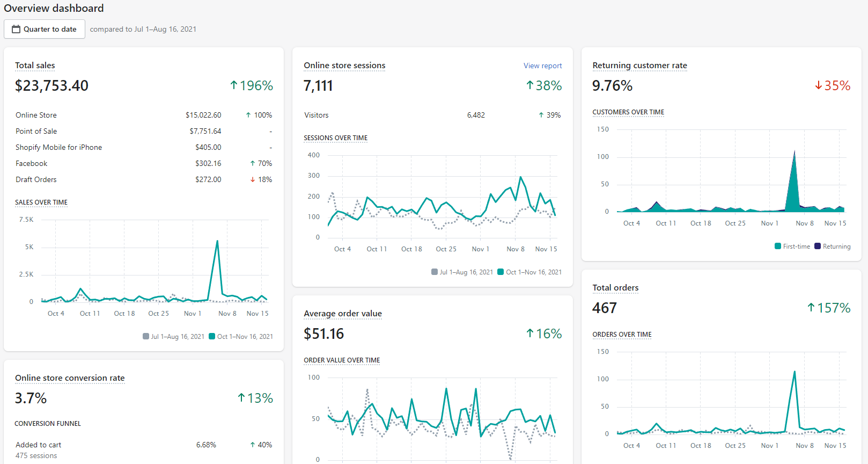The width and height of the screenshot is (868, 464).
Task: Click the 7,111 sessions value
Action: click(x=318, y=85)
